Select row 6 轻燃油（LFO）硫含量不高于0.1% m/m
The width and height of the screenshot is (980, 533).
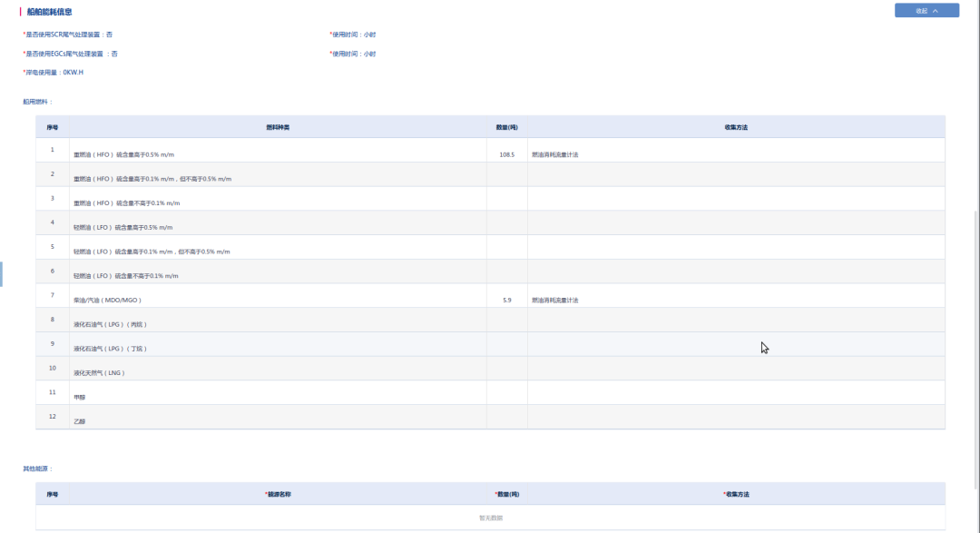pos(125,276)
